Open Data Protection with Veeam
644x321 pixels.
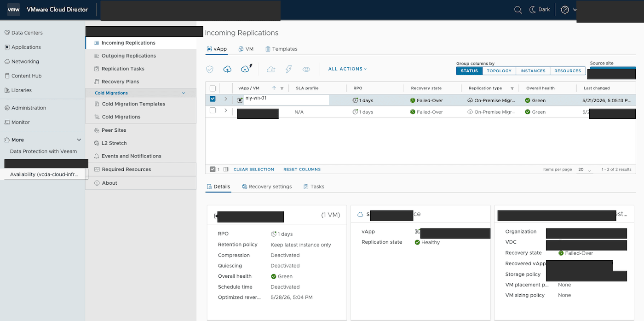click(43, 152)
